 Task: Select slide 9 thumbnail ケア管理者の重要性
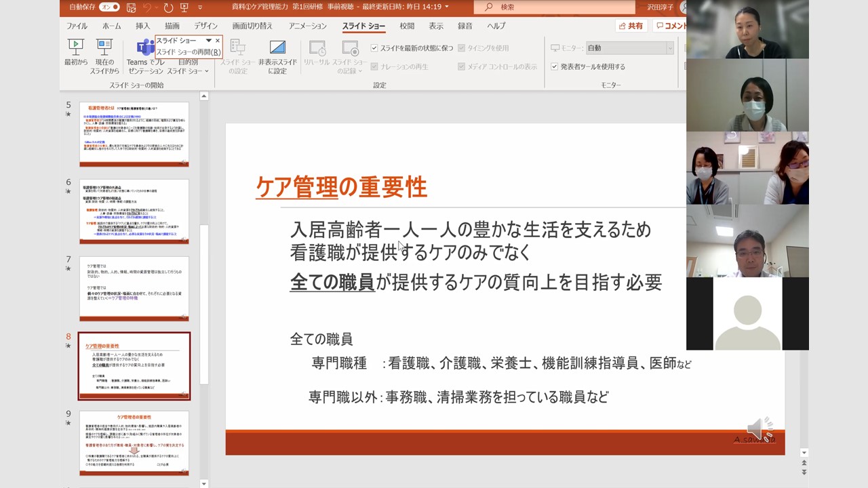(134, 443)
